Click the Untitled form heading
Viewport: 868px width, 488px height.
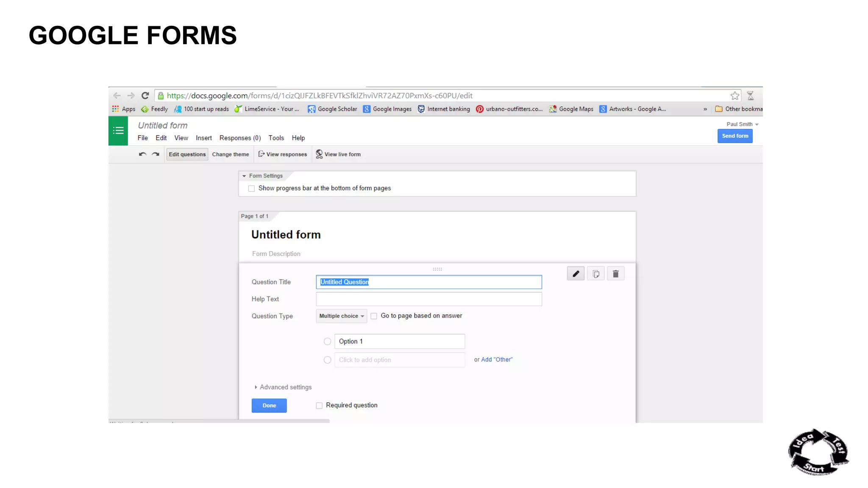pos(286,235)
